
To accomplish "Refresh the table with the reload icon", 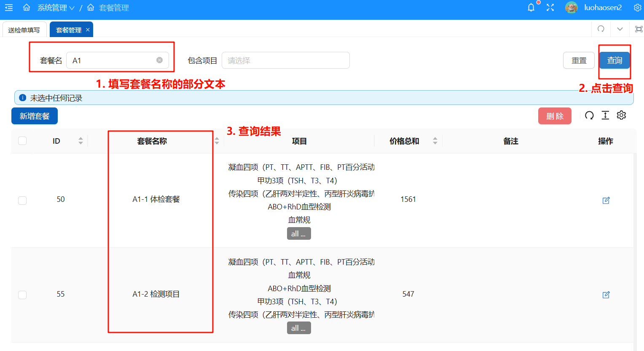I will click(x=589, y=115).
